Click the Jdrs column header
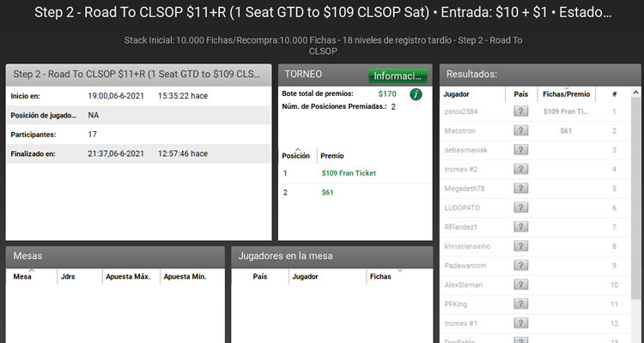644x343 pixels. [x=69, y=277]
